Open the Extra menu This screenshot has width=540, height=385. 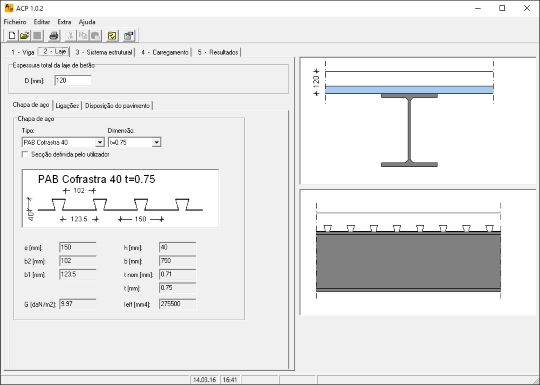click(x=64, y=22)
